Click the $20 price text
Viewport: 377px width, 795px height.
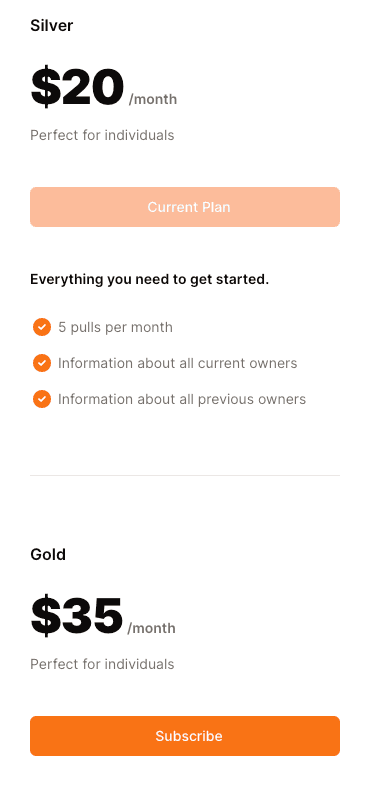78,87
